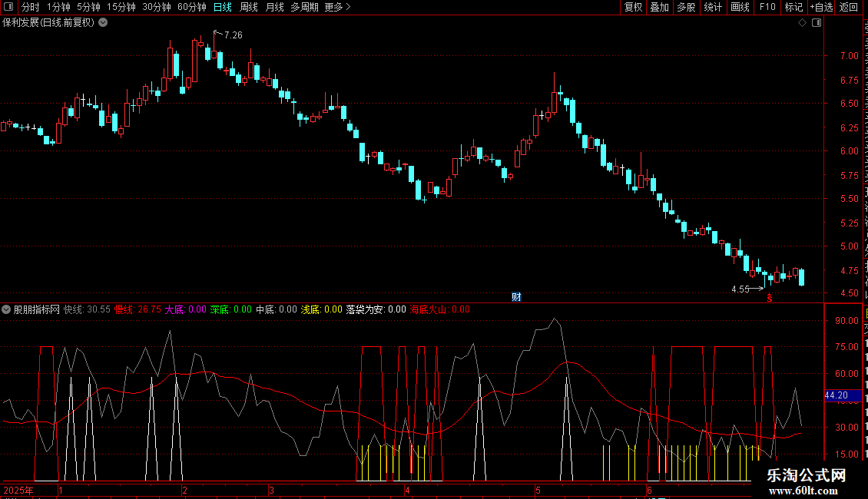
Task: Click month 5 marker on time axis
Action: [x=538, y=490]
